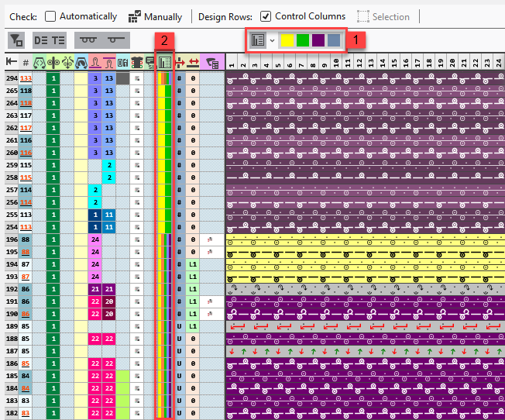Image resolution: width=505 pixels, height=420 pixels.
Task: Click the filter icon in the toolbar
Action: click(x=15, y=40)
